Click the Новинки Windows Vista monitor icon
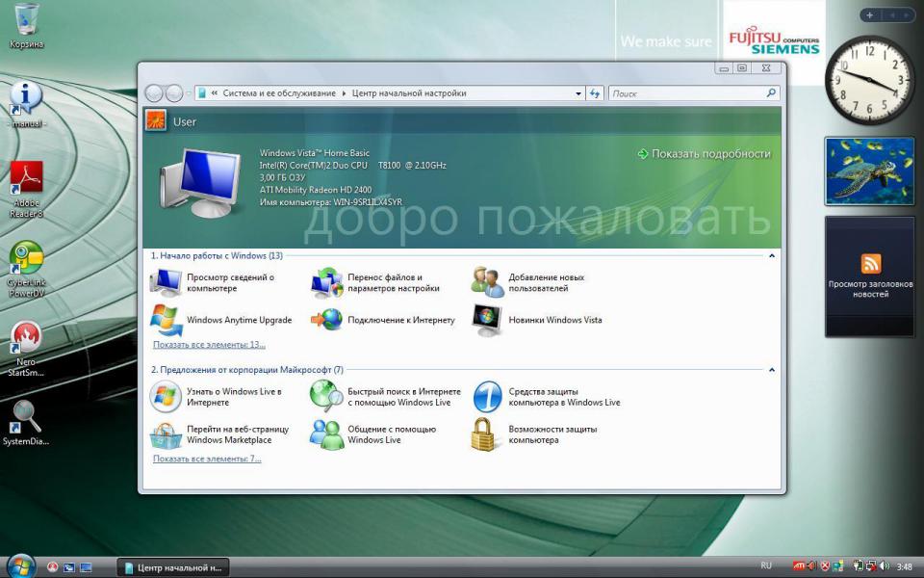Screen dimensions: 924x578 (x=487, y=320)
